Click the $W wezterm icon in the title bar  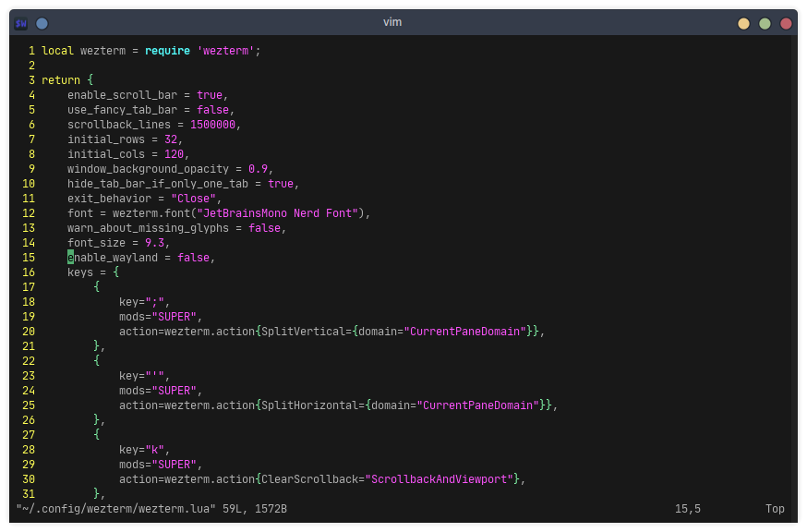point(19,21)
